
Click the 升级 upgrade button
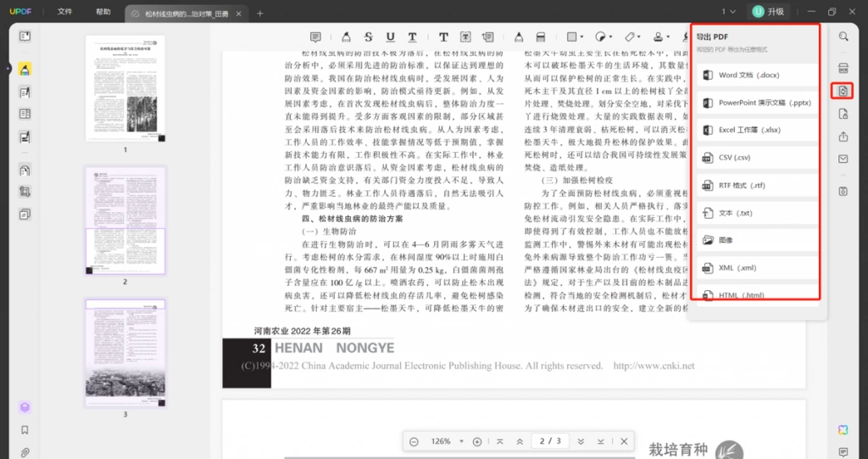pos(769,12)
